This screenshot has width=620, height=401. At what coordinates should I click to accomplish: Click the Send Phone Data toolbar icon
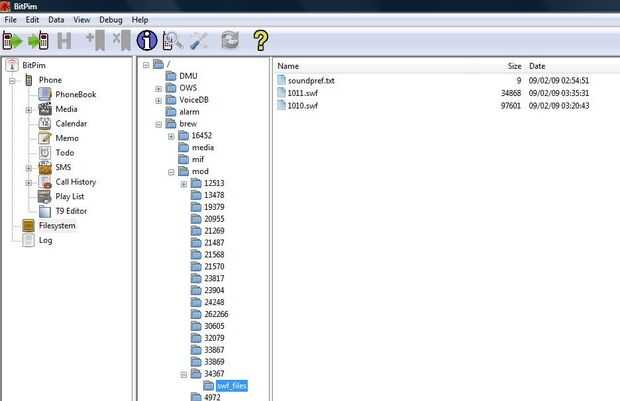pos(38,40)
